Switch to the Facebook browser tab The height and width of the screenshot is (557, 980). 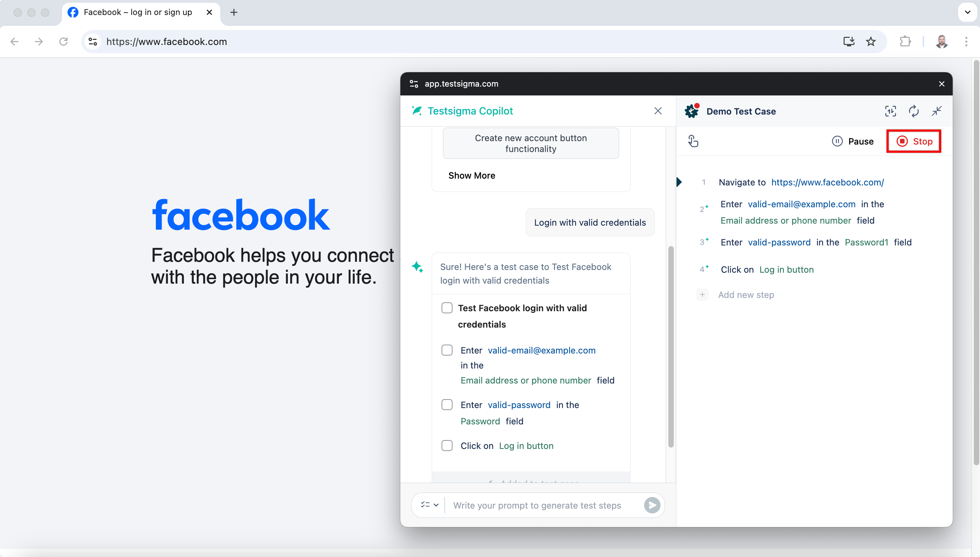138,12
